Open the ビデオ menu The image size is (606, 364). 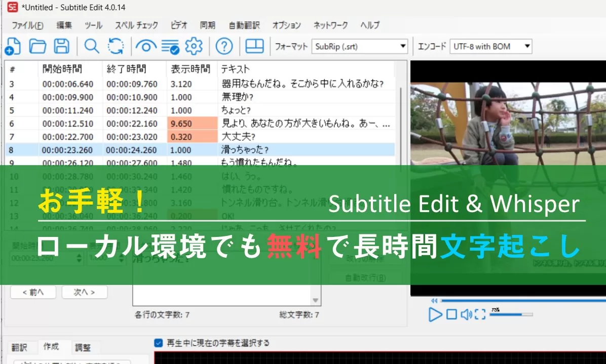tap(178, 25)
